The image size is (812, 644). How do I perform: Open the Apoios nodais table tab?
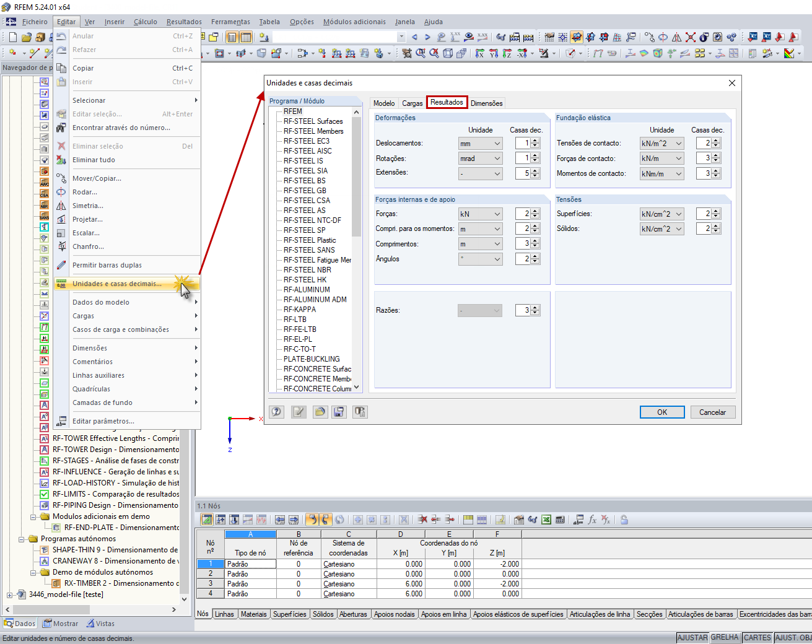[x=395, y=614]
